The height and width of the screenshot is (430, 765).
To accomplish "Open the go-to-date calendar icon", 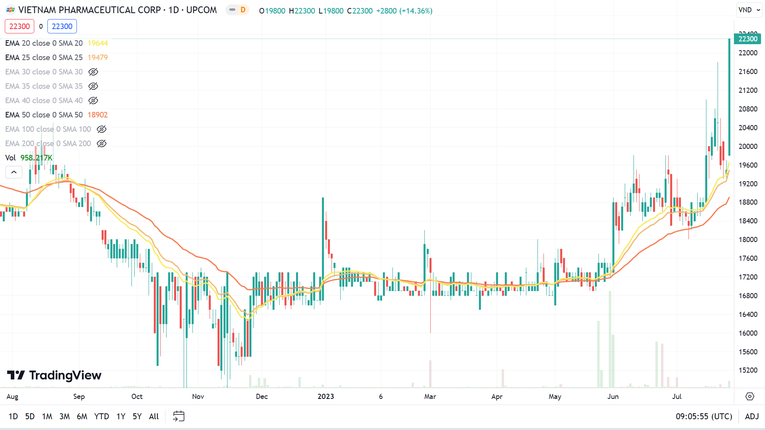I will tap(179, 416).
